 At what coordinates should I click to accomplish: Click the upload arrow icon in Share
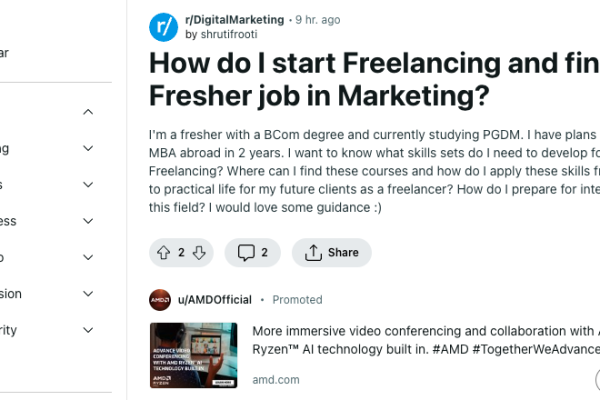[313, 253]
